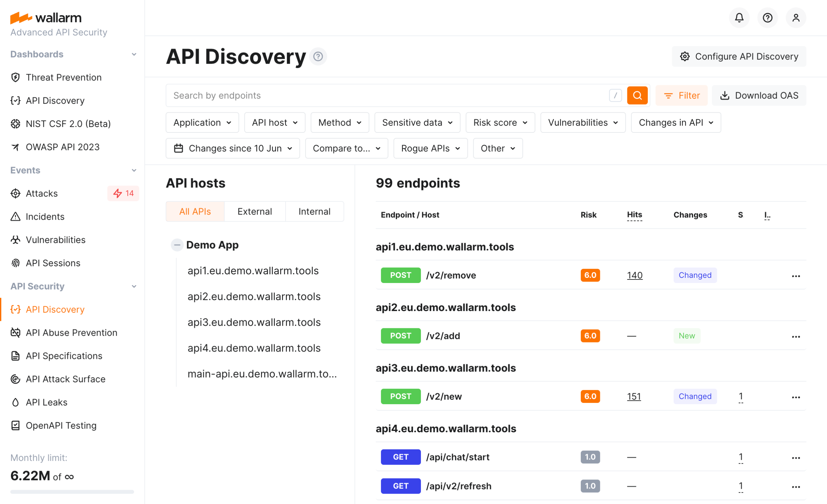Open Changes since 10 Jun date dropdown
Viewport: 827px width, 504px height.
coord(233,148)
